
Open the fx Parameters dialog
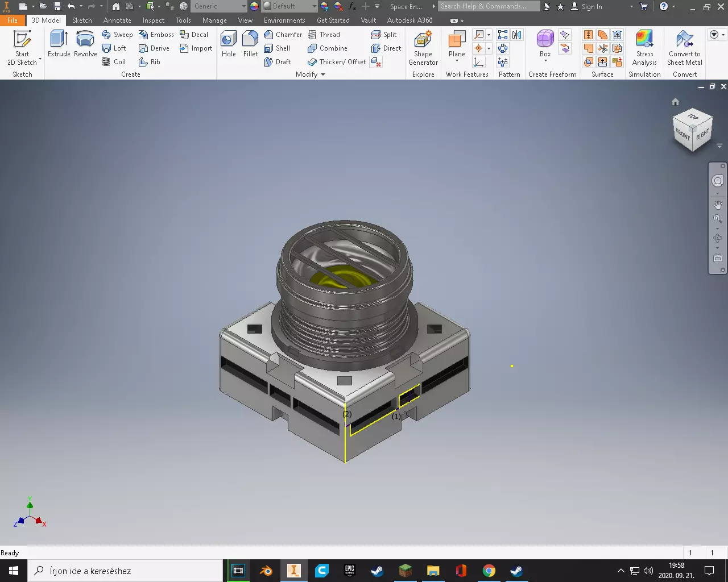pyautogui.click(x=352, y=6)
